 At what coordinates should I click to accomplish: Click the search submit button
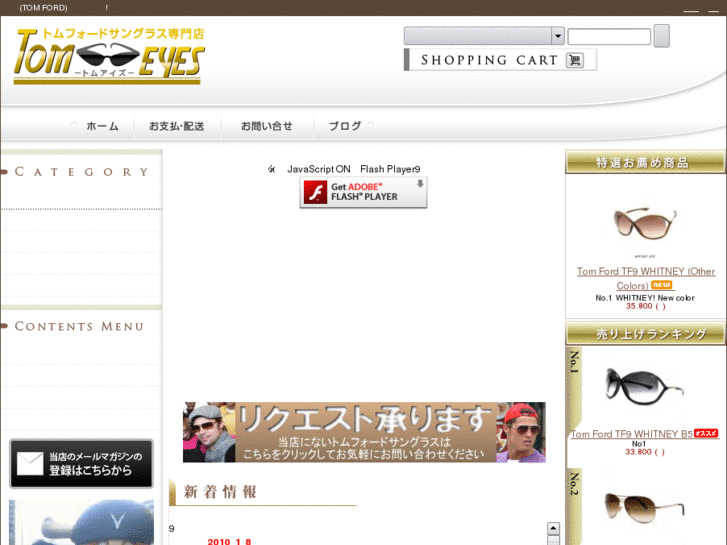pyautogui.click(x=662, y=36)
